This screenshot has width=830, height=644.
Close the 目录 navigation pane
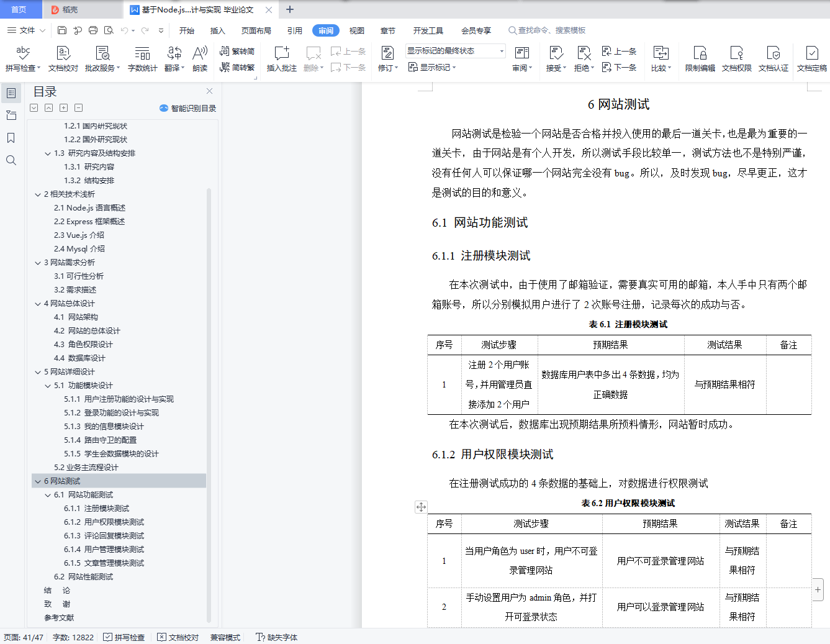(209, 91)
